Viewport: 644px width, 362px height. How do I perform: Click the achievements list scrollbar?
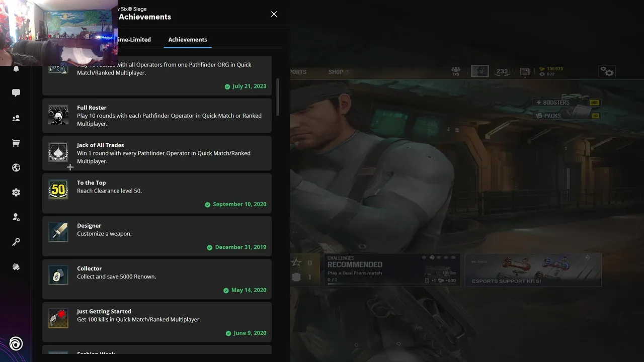(x=277, y=97)
